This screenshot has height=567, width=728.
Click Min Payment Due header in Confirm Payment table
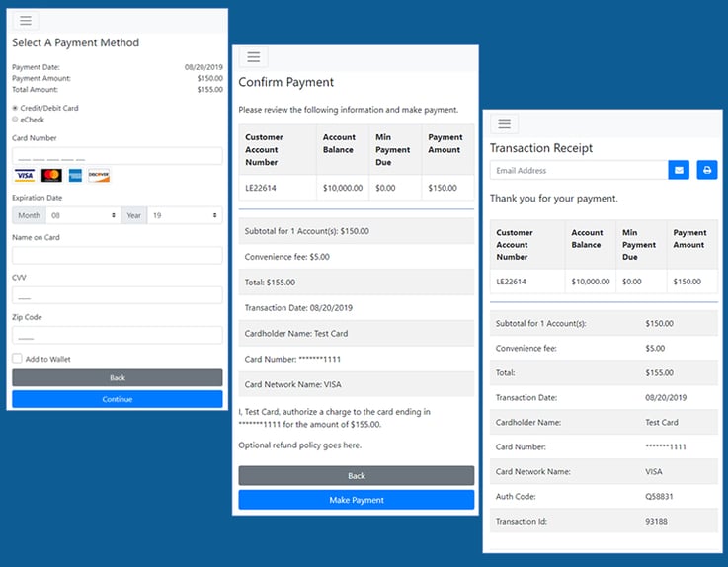393,149
